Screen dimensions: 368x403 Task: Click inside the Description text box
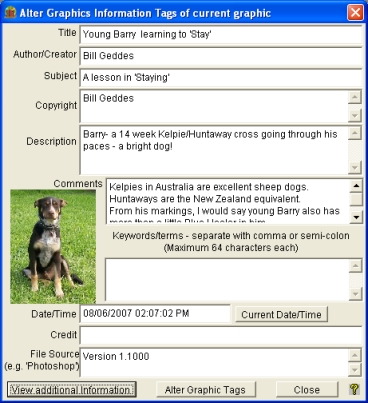click(x=214, y=150)
